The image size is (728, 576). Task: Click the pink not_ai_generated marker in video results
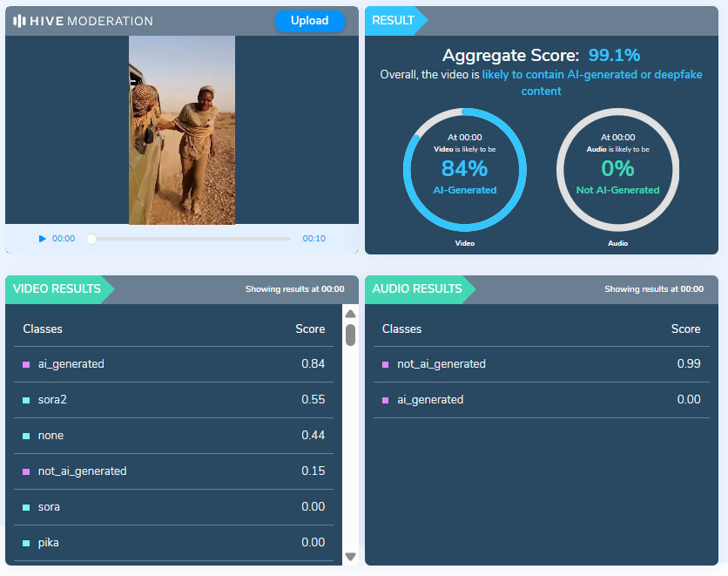point(26,471)
